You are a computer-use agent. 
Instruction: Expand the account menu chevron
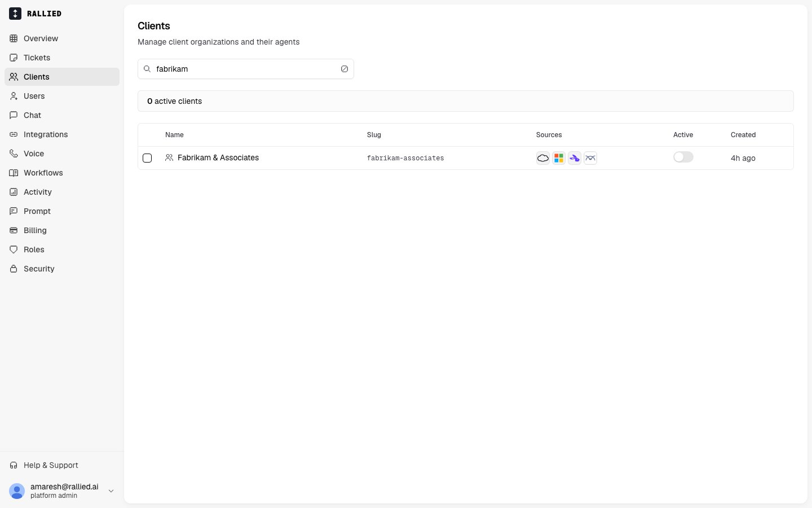(111, 491)
